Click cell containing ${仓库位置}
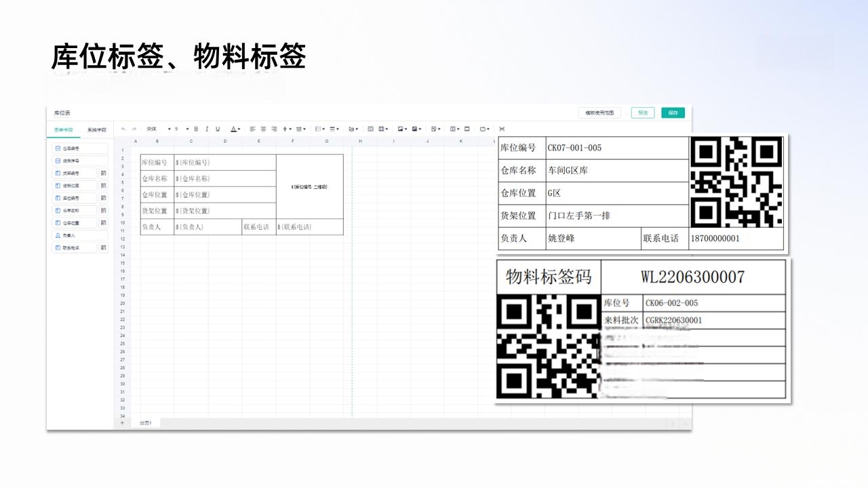Screen dimensions: 868x488 click(224, 195)
